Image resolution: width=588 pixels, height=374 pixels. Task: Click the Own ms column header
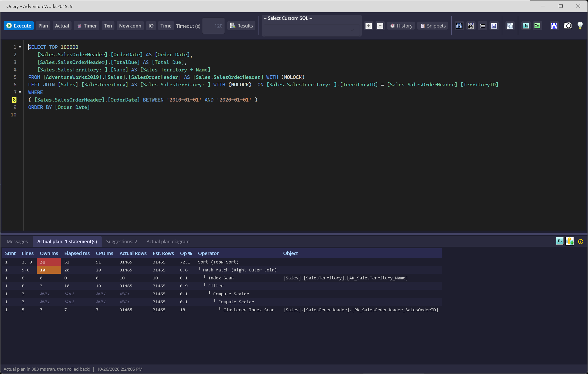[x=49, y=253]
